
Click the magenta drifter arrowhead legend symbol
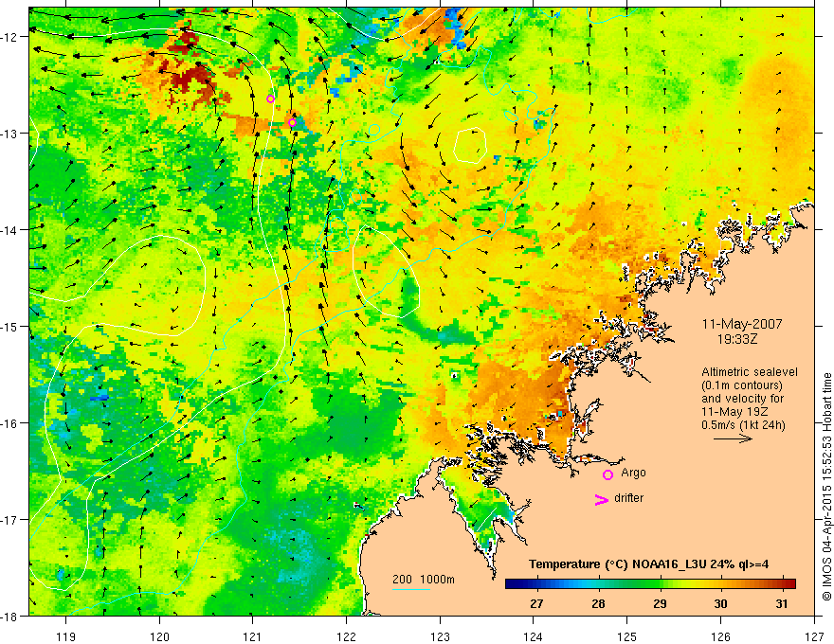[602, 499]
